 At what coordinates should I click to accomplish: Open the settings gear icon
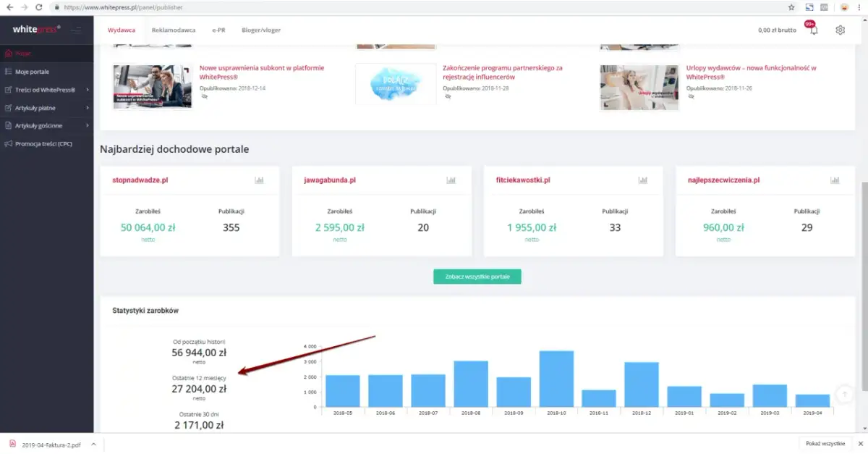click(x=840, y=30)
